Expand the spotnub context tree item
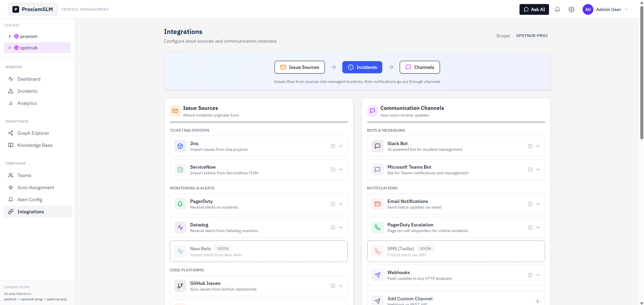Screen dimensions: 644x305 tap(9, 48)
